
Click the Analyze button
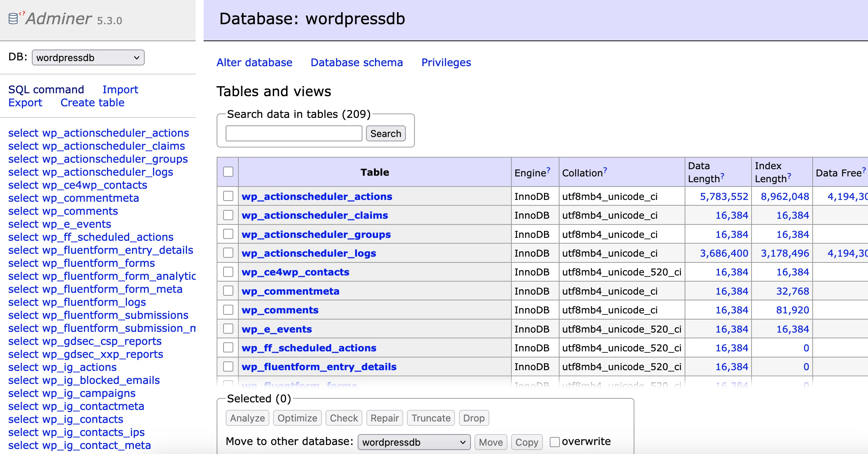[x=247, y=418]
